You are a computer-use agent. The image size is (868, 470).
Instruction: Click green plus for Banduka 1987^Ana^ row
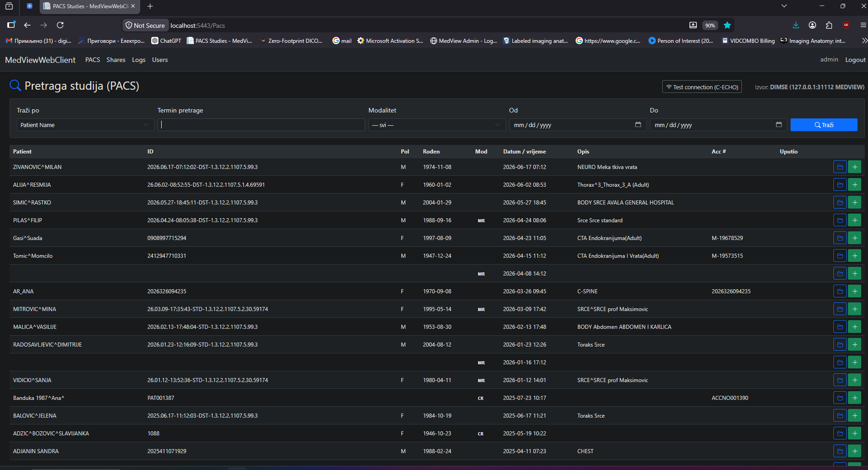(855, 398)
